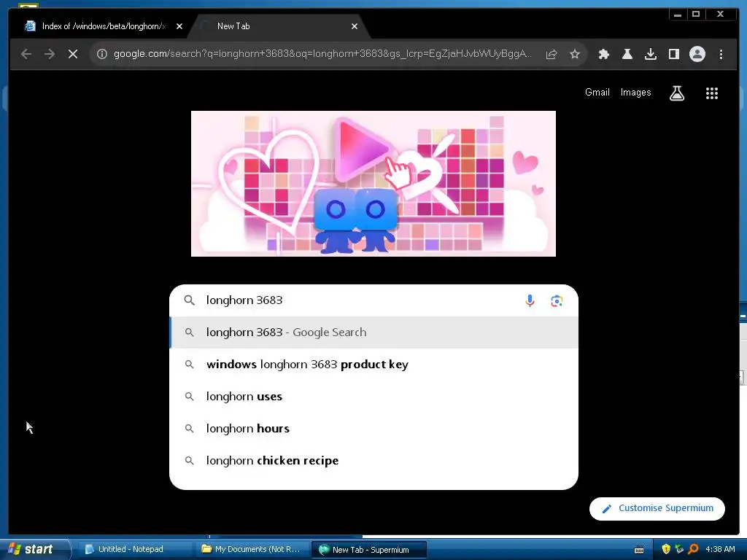Show the Downloads tray

(x=651, y=54)
